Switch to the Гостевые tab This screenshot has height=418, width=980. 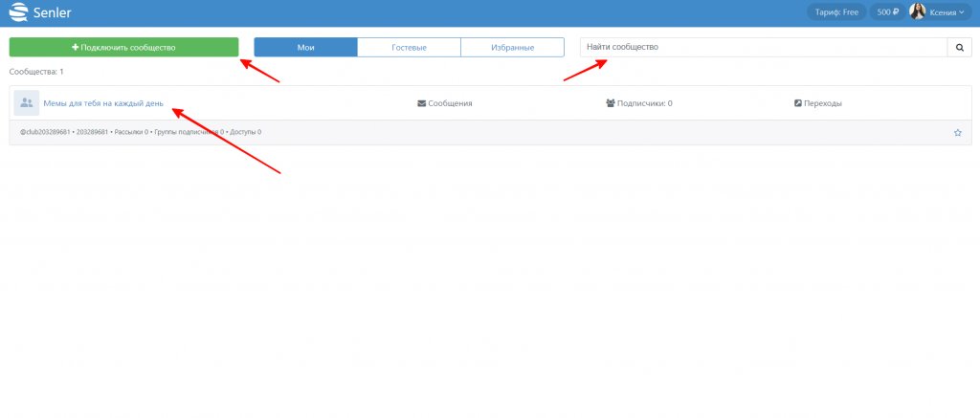pos(409,47)
